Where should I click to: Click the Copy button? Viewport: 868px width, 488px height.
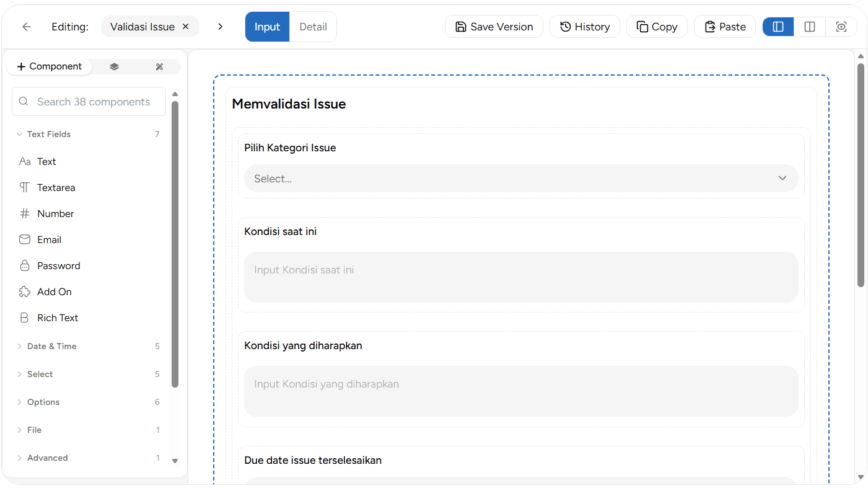tap(657, 27)
